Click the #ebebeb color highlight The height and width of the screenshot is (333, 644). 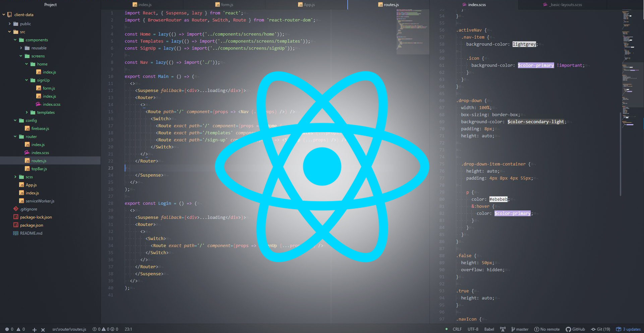pyautogui.click(x=498, y=199)
